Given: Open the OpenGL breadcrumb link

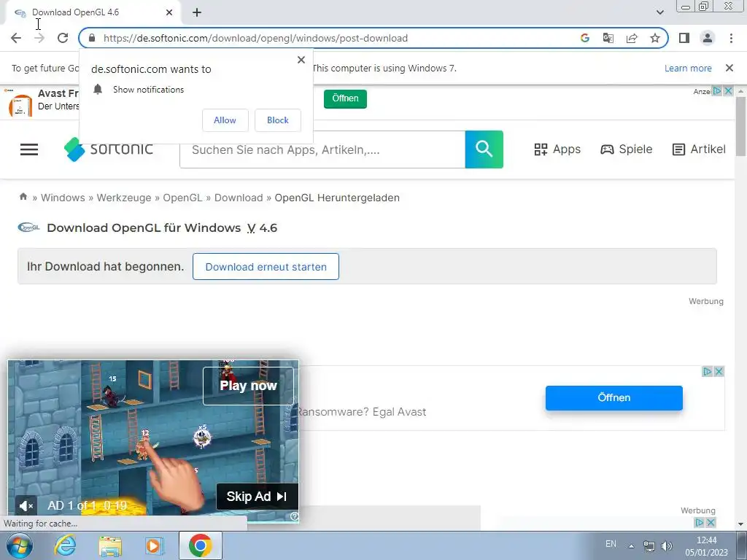Looking at the screenshot, I should (182, 198).
